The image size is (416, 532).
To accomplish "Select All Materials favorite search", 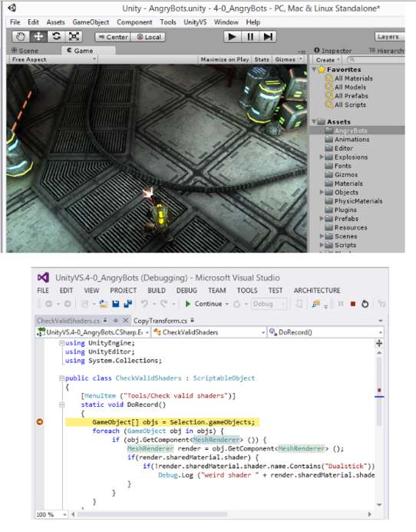I will click(354, 78).
